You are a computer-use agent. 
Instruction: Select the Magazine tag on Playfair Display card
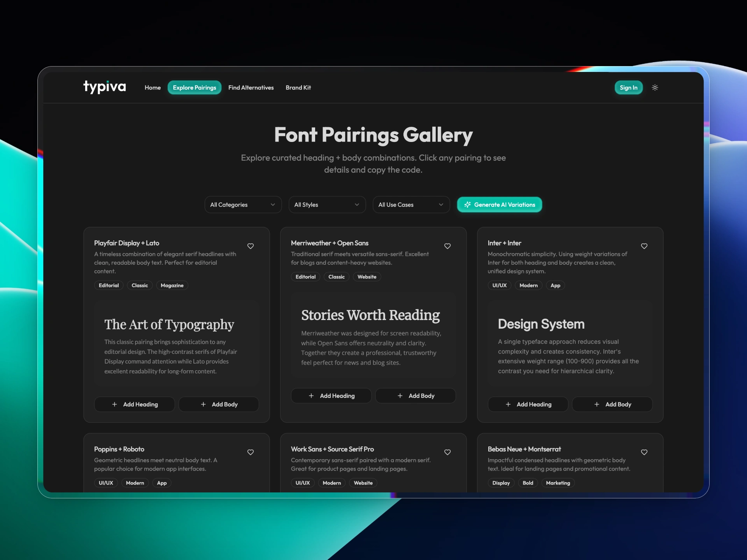[x=172, y=285]
